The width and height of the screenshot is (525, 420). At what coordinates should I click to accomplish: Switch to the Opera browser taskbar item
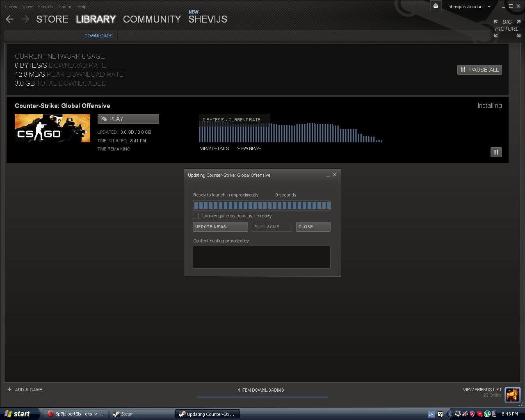(x=76, y=414)
